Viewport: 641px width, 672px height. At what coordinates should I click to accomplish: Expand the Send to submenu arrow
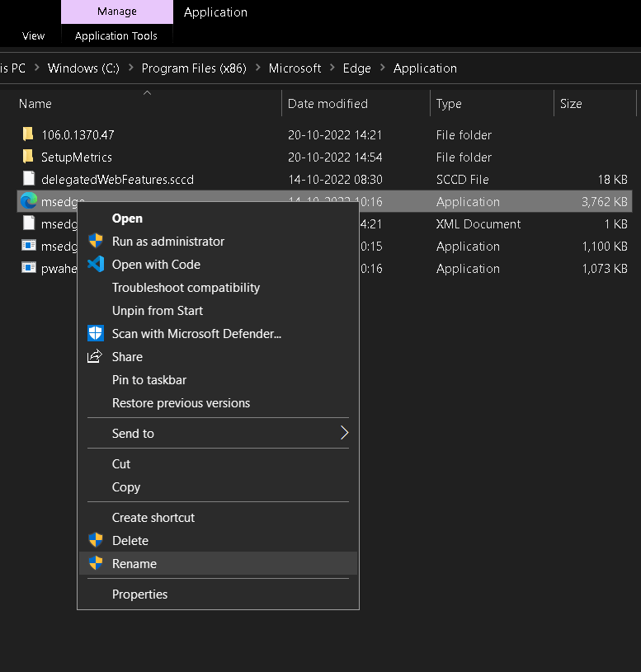pyautogui.click(x=344, y=433)
